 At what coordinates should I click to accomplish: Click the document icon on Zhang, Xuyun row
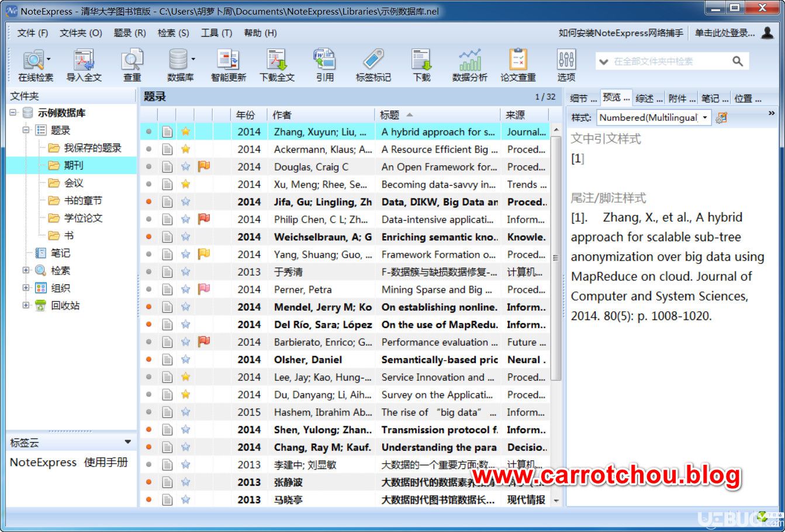click(x=167, y=132)
